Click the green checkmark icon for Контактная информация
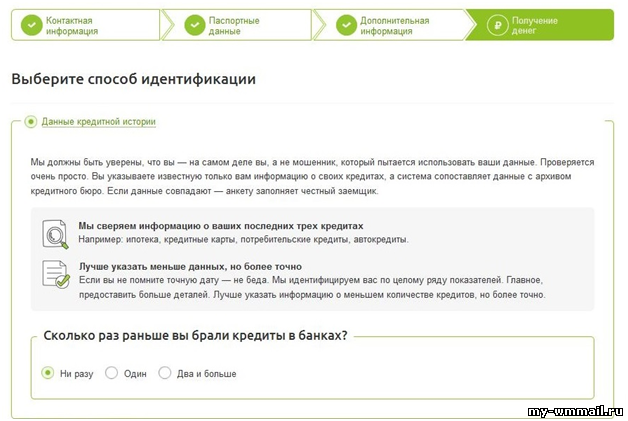This screenshot has width=628, height=421. point(31,25)
